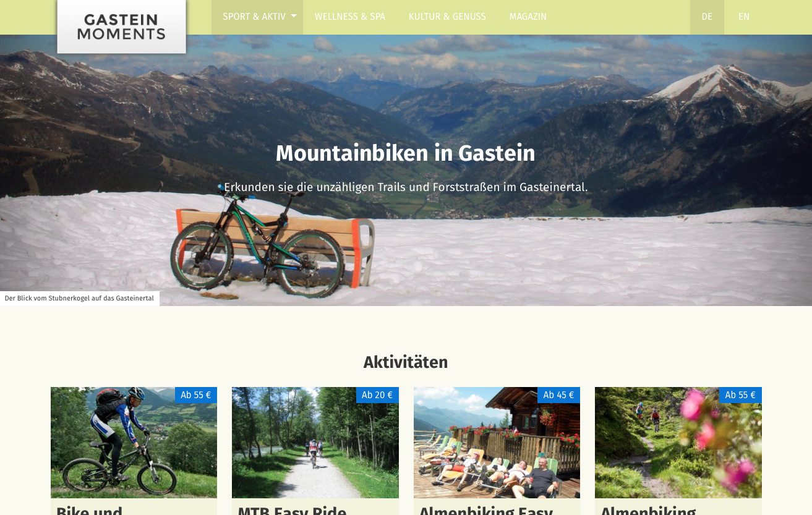Click the Bike und card title
The height and width of the screenshot is (515, 812).
pos(90,510)
